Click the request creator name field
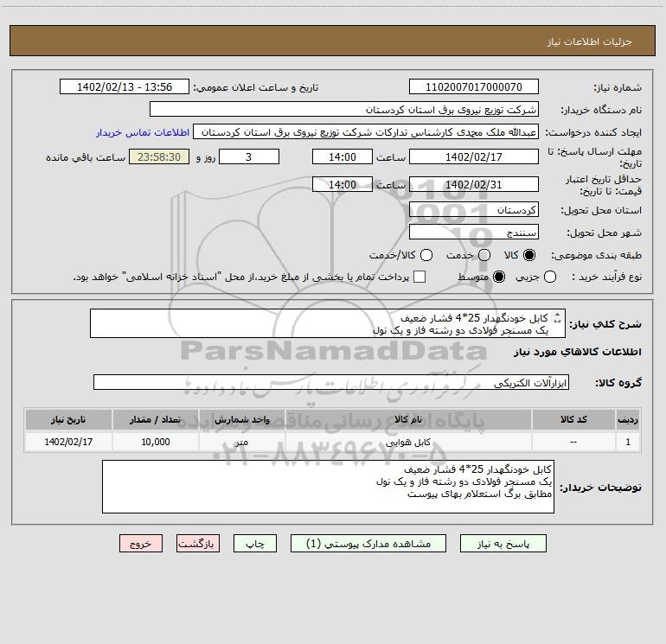The height and width of the screenshot is (644, 666). pyautogui.click(x=366, y=131)
